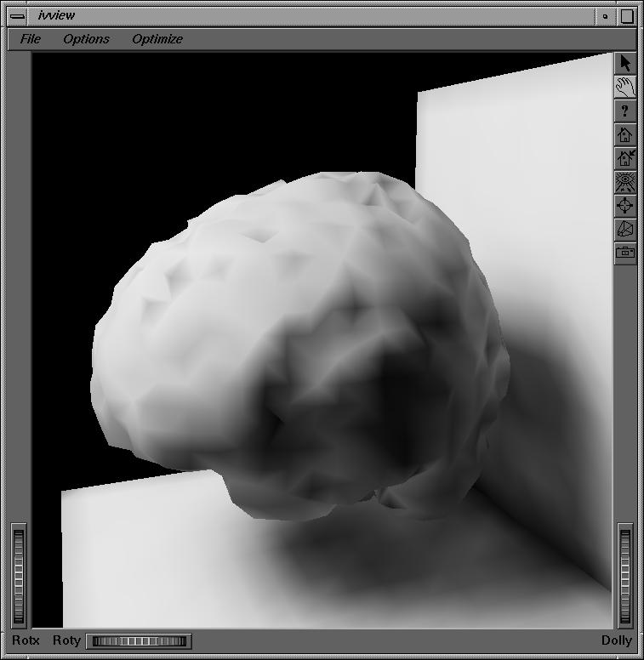Click the Roty label
This screenshot has width=644, height=660.
(x=66, y=640)
